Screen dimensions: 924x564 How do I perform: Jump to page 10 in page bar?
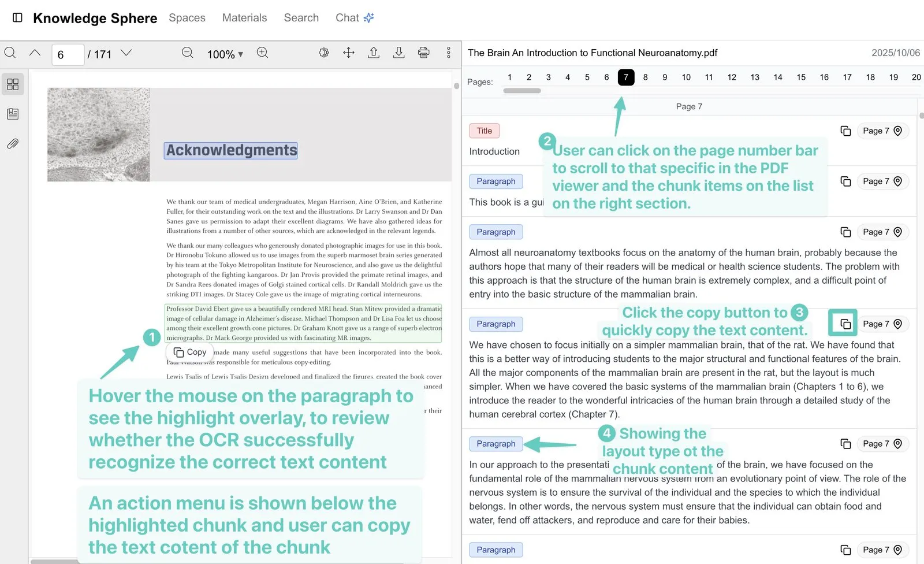[686, 77]
